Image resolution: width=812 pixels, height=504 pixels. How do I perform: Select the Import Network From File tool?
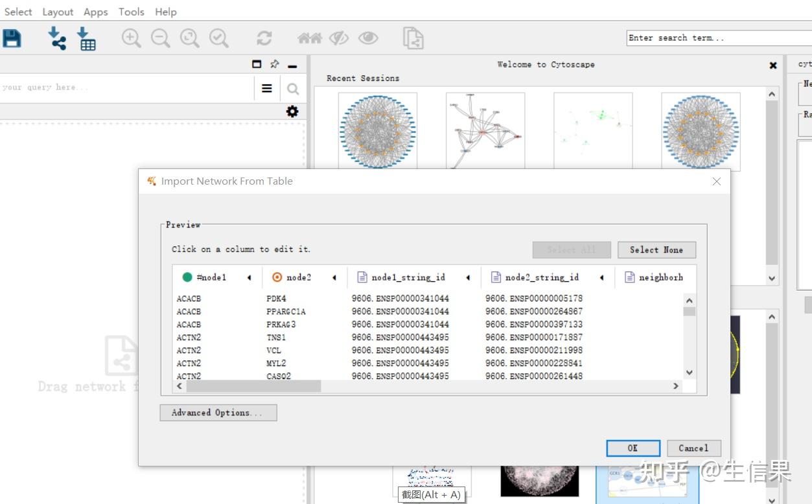point(56,38)
